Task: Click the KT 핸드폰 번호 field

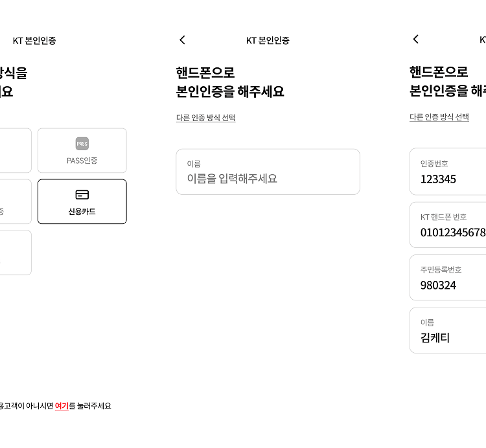Action: click(448, 225)
